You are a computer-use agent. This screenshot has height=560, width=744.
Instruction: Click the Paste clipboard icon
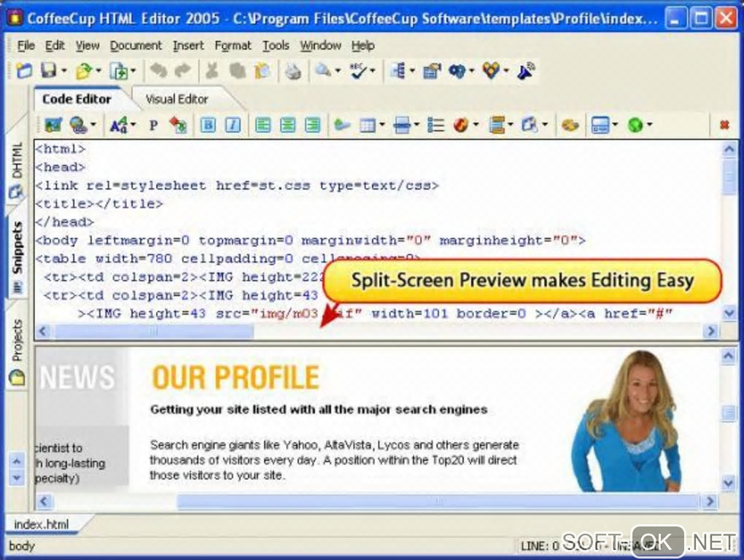(x=262, y=71)
